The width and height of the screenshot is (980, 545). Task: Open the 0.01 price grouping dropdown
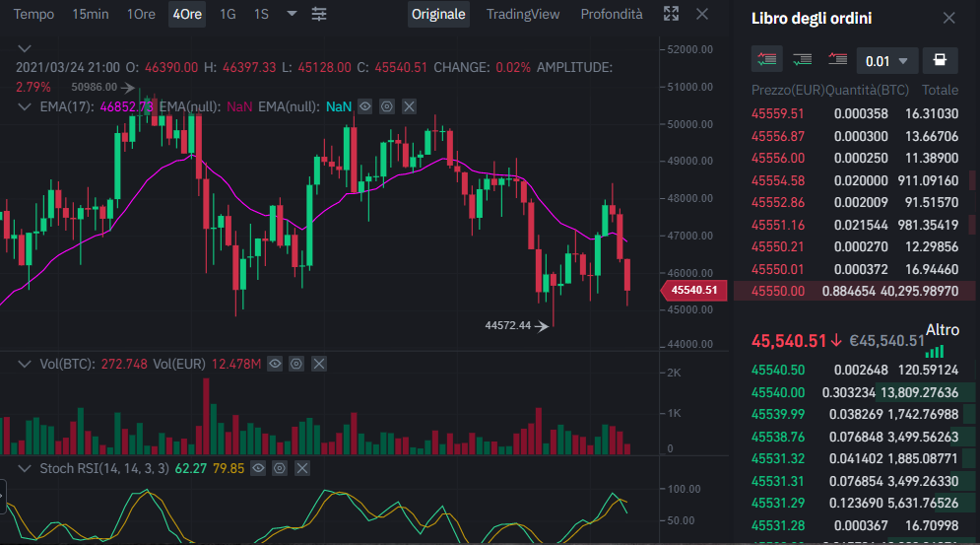[886, 61]
